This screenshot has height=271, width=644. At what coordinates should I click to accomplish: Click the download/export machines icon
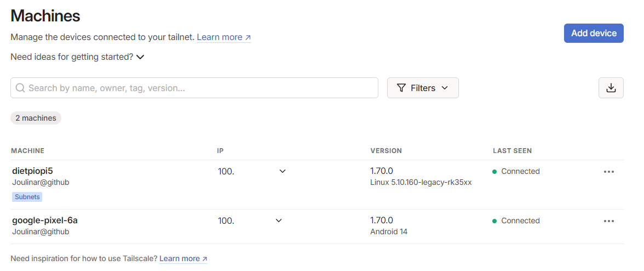click(611, 88)
